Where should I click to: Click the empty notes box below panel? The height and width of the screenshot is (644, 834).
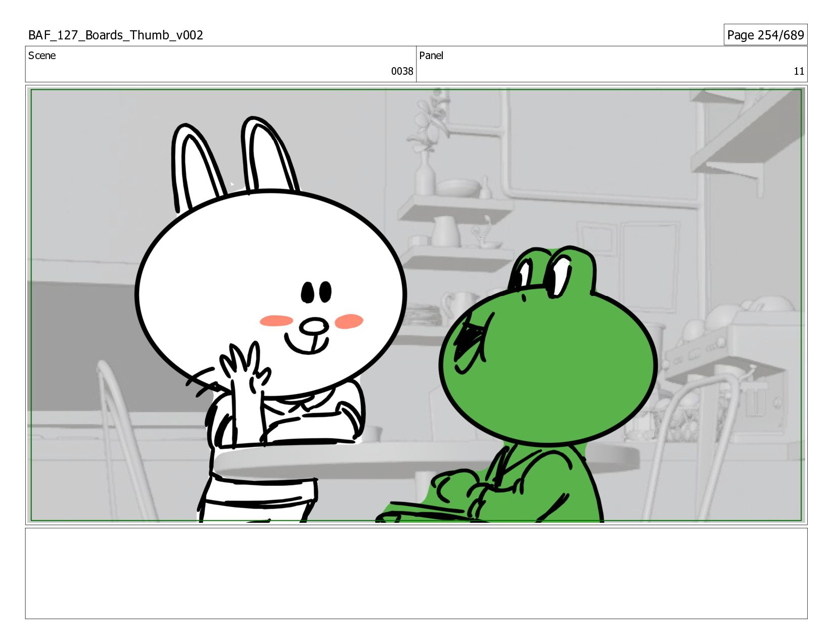[416, 573]
